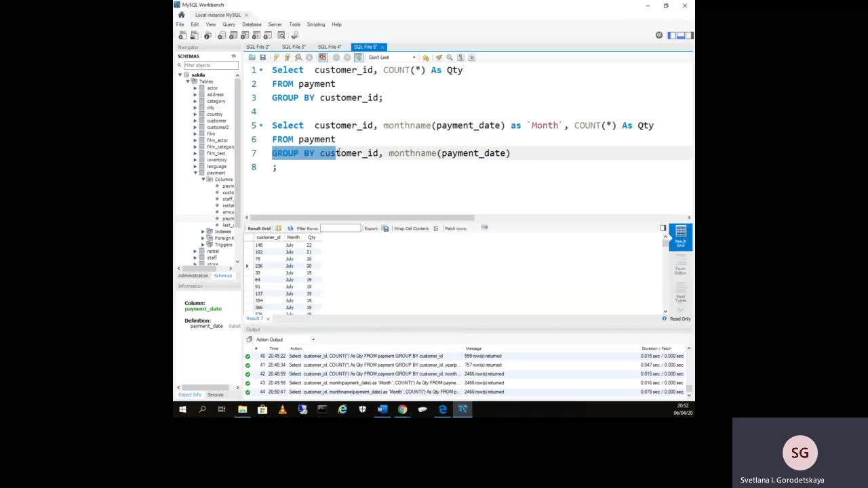Image resolution: width=868 pixels, height=488 pixels.
Task: Click the SQL inspector info icon
Action: pyautogui.click(x=208, y=35)
